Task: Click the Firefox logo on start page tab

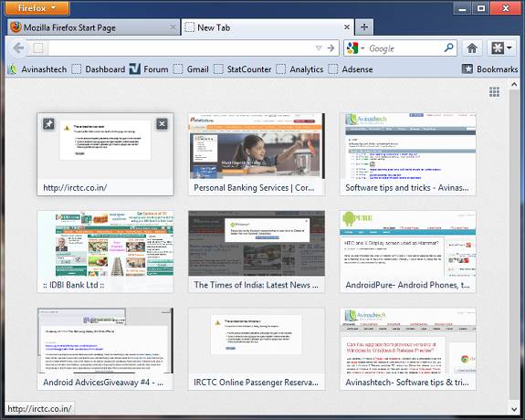Action: pos(16,27)
